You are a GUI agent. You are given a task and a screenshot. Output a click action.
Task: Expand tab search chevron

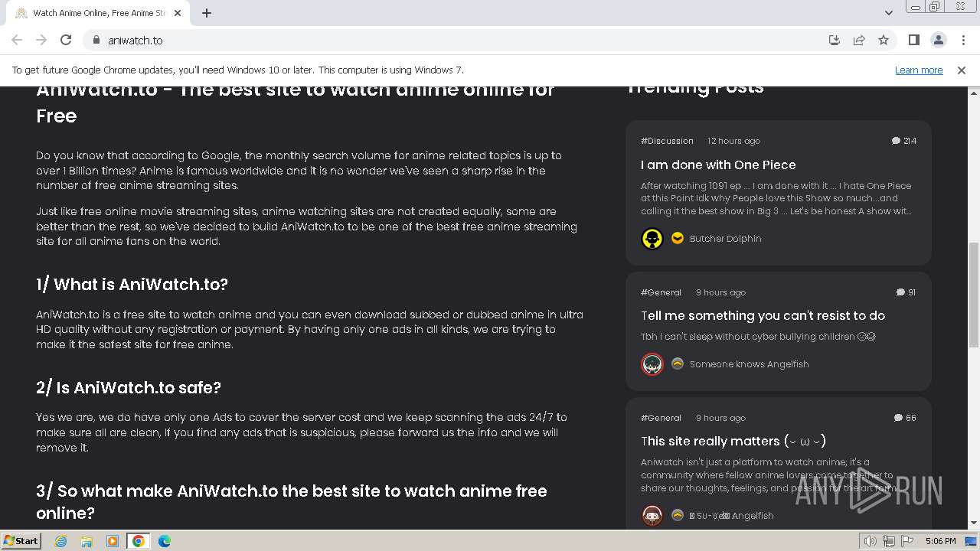(x=888, y=13)
